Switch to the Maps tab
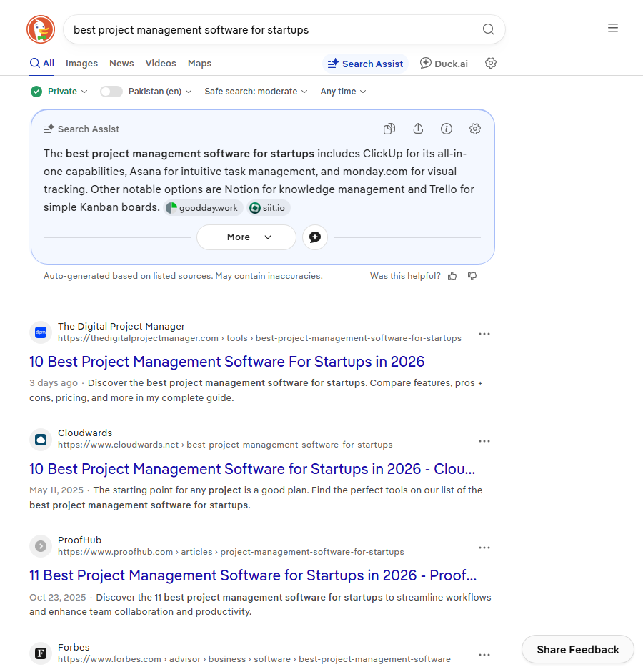This screenshot has width=643, height=672. (199, 64)
